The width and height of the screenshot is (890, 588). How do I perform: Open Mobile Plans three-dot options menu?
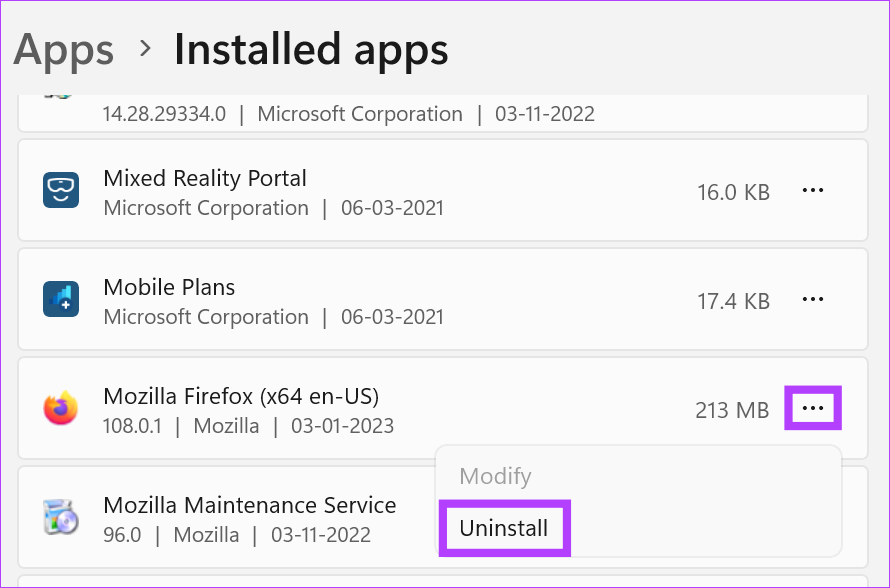(x=813, y=300)
